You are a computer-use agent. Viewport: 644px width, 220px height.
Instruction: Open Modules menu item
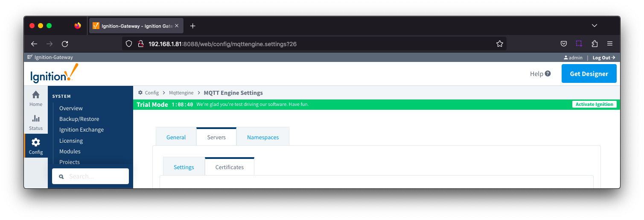pyautogui.click(x=70, y=151)
